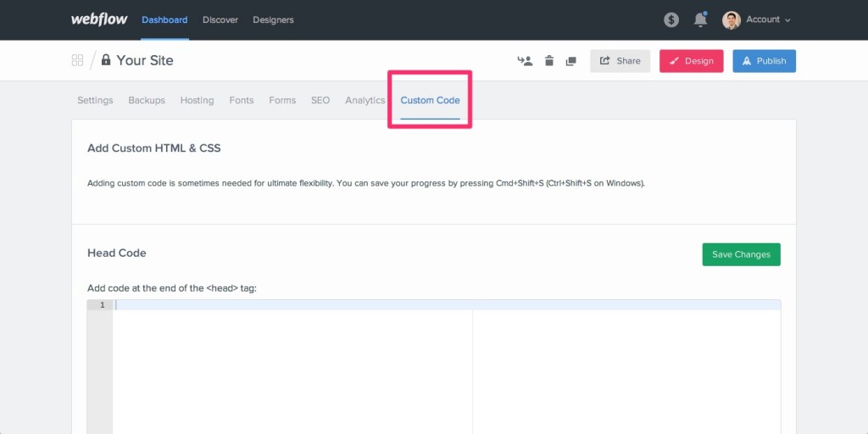Go to the Dashboard nav item
This screenshot has height=434, width=868.
[x=164, y=20]
